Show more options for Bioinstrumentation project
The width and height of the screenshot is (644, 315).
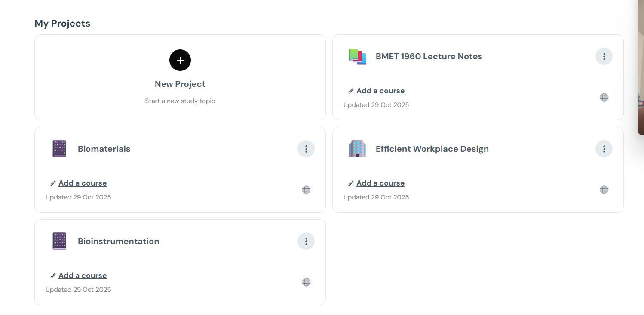(x=306, y=241)
